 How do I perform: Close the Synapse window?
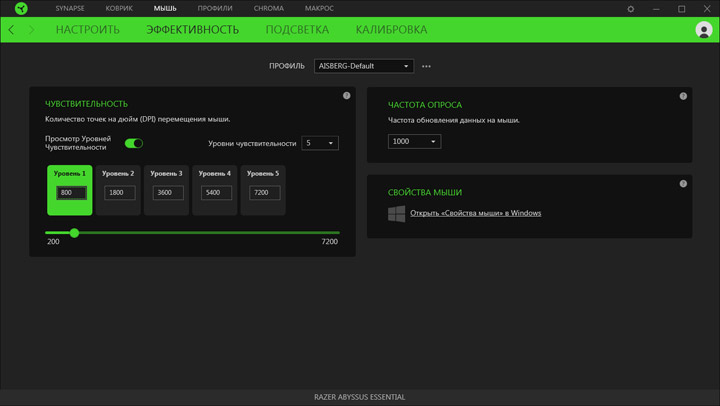tap(707, 9)
